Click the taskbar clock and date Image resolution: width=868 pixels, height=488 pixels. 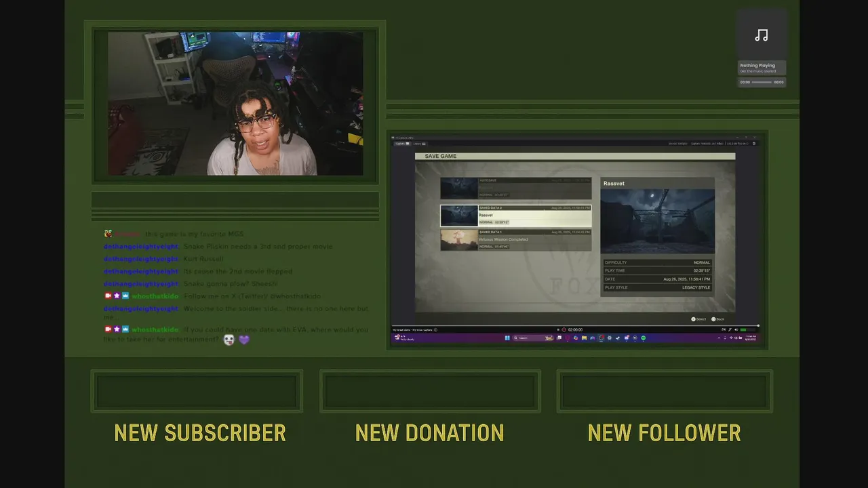pos(750,338)
